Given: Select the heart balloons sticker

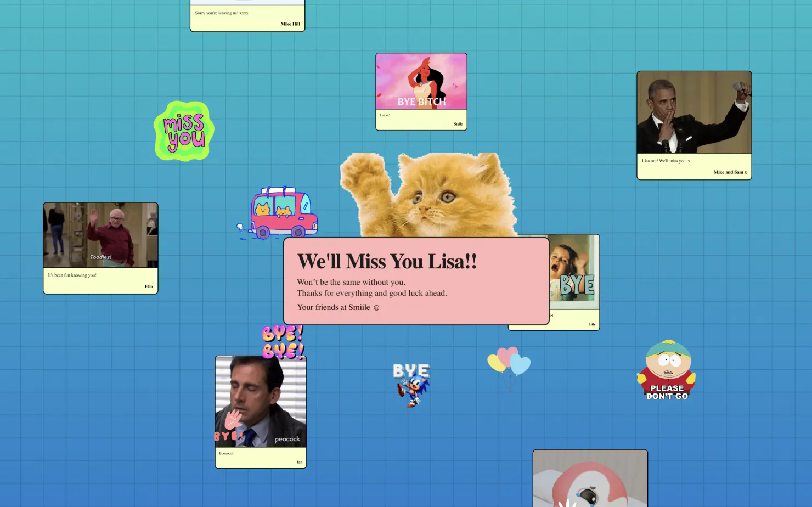Looking at the screenshot, I should (509, 368).
